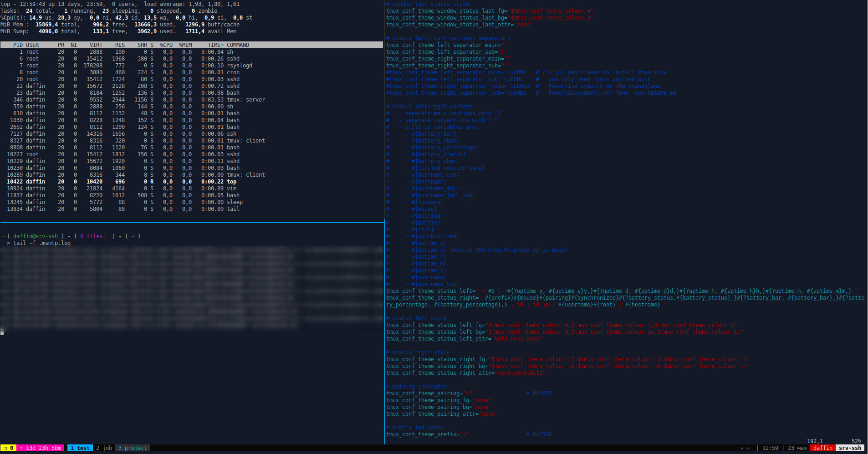
Task: Switch to tmux window 2 job
Action: click(104, 448)
